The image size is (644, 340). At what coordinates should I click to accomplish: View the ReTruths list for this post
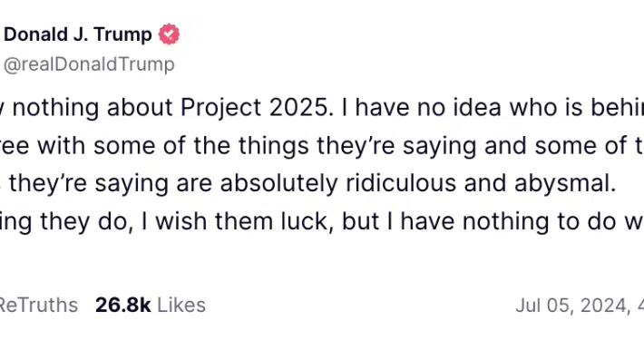click(39, 306)
